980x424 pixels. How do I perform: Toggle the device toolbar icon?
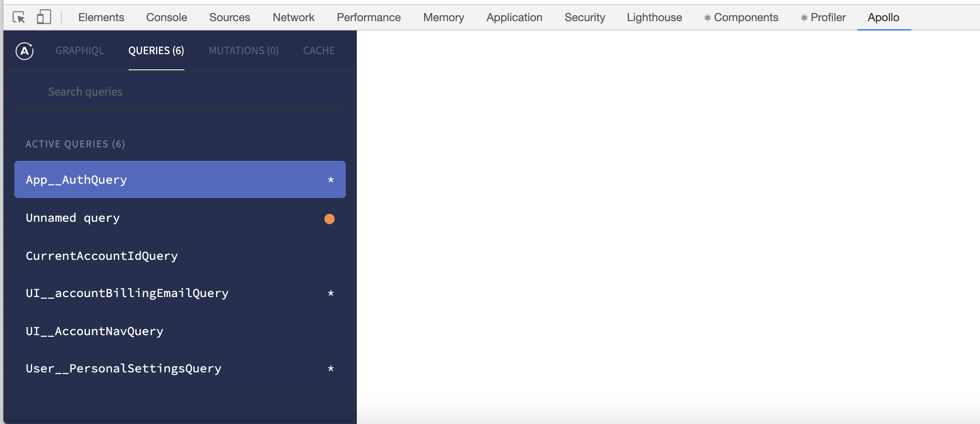pyautogui.click(x=44, y=17)
